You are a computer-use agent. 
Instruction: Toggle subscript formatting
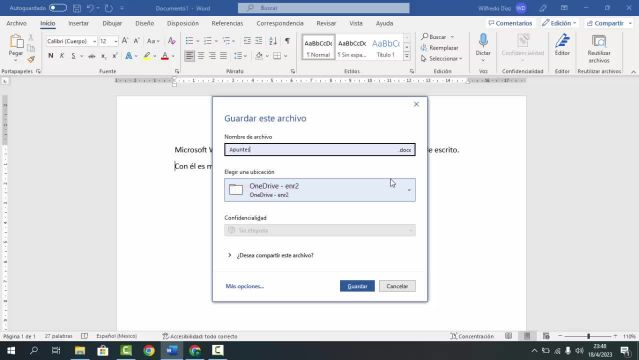coord(104,56)
